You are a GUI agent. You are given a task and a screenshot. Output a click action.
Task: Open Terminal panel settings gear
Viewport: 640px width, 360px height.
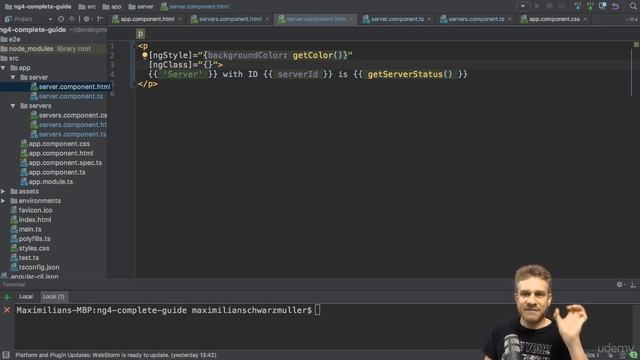pyautogui.click(x=620, y=284)
